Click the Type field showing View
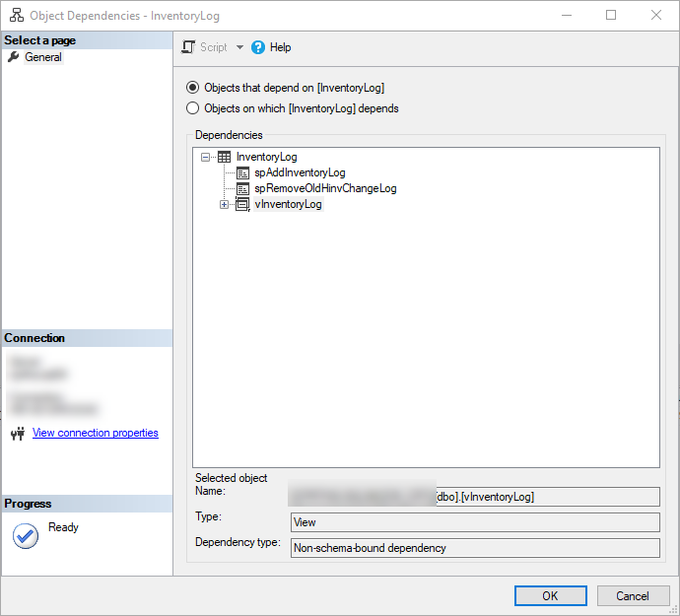This screenshot has width=680, height=616. (x=475, y=522)
